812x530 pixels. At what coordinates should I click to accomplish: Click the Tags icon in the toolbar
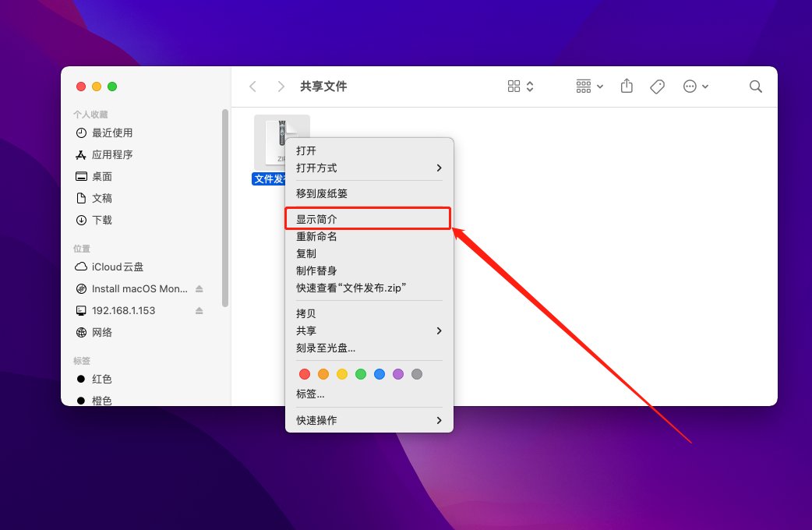coord(657,86)
